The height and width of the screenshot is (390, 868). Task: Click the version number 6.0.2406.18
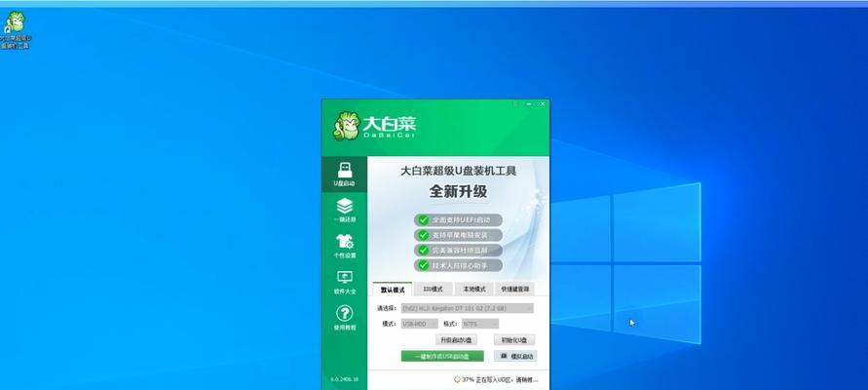point(344,379)
